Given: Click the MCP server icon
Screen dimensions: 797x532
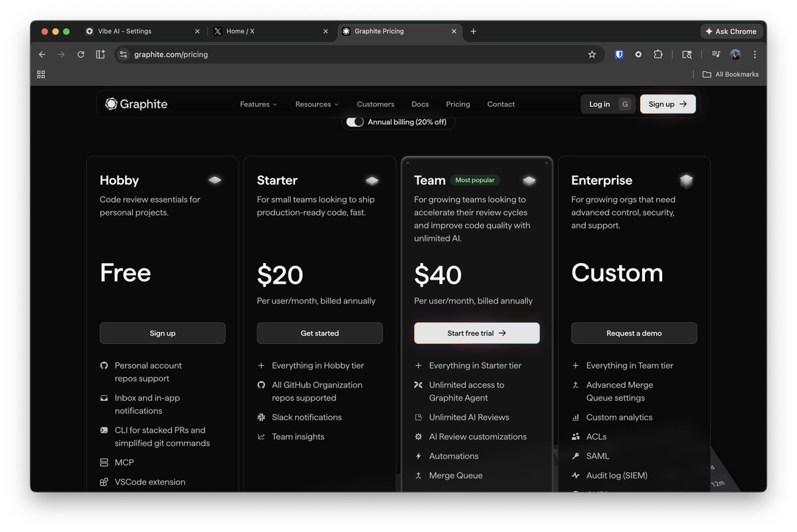Looking at the screenshot, I should click(x=104, y=462).
